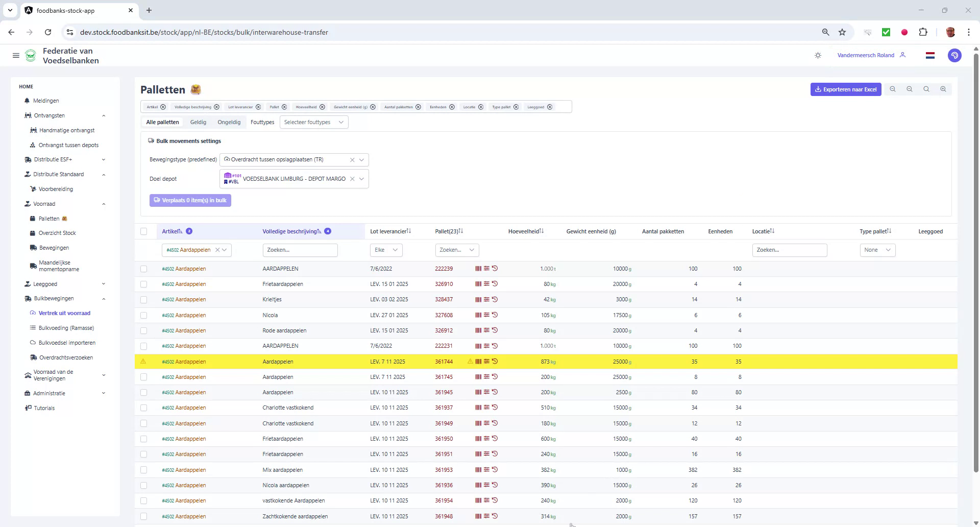
Task: Select Bulkvoeding (Ramasse) in the sidebar
Action: 67,328
